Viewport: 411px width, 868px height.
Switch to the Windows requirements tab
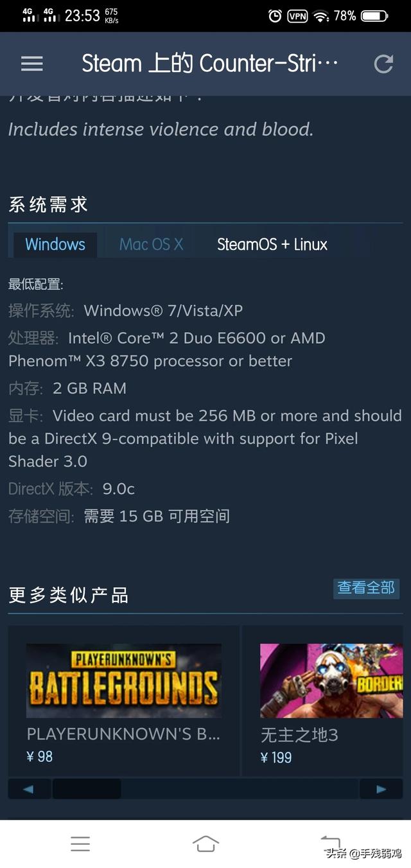coord(55,244)
